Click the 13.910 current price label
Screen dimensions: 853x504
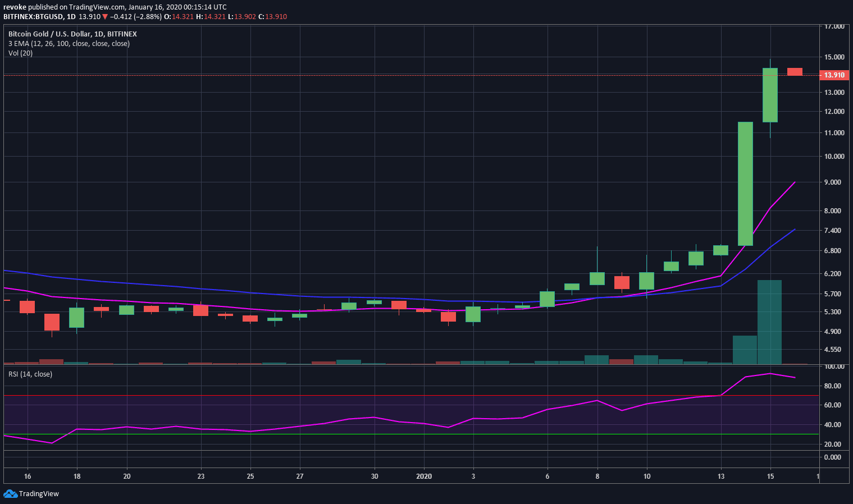coord(834,75)
